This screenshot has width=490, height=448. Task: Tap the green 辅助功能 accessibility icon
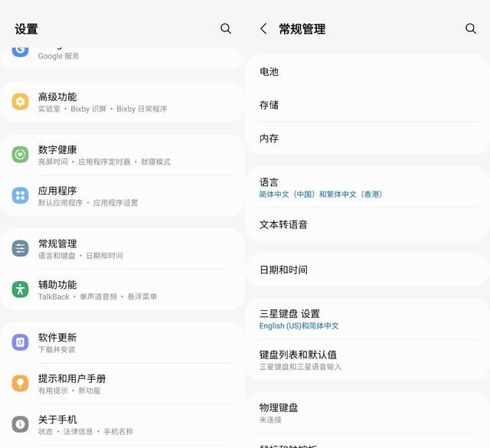pos(21,289)
